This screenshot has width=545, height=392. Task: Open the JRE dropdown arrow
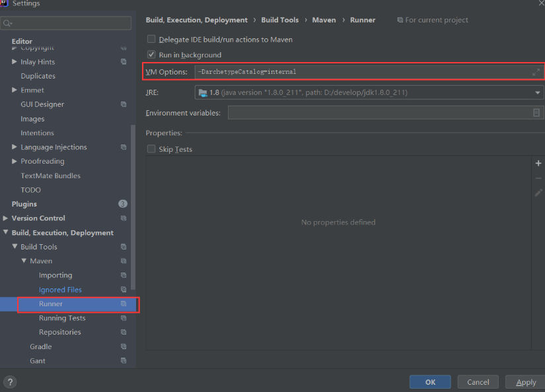537,92
